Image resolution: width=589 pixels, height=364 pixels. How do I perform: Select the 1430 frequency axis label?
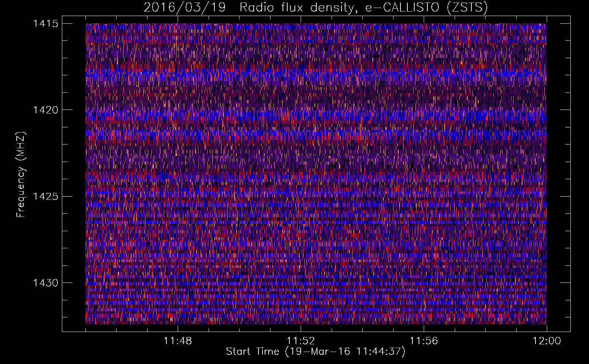pyautogui.click(x=46, y=283)
